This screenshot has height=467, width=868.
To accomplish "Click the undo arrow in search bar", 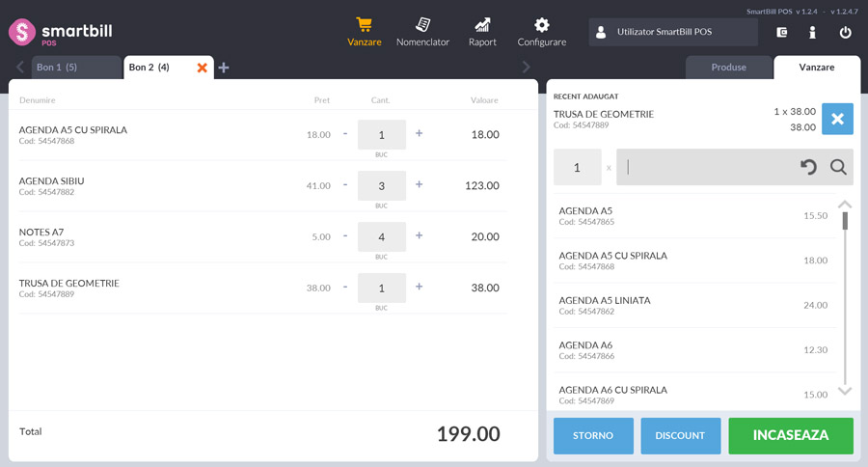I will coord(808,167).
